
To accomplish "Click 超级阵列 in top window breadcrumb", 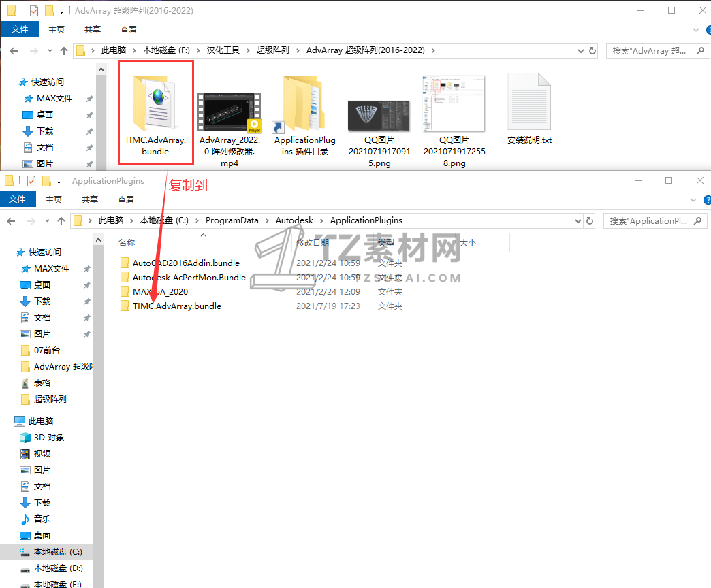I will 272,50.
